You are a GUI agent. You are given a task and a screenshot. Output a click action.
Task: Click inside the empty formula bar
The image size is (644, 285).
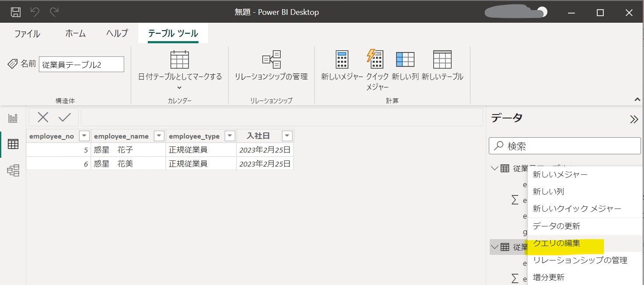point(282,117)
